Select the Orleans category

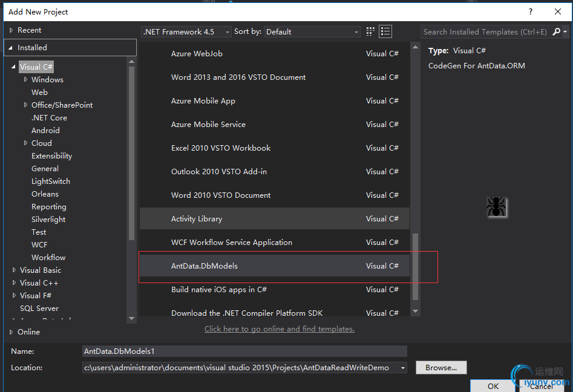45,194
